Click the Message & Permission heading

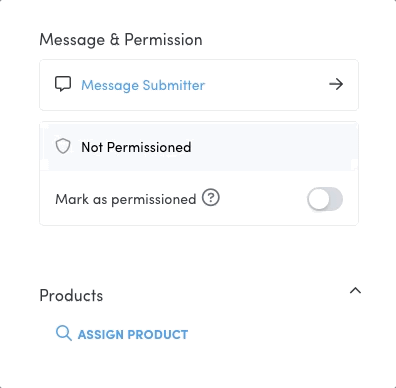coord(121,40)
